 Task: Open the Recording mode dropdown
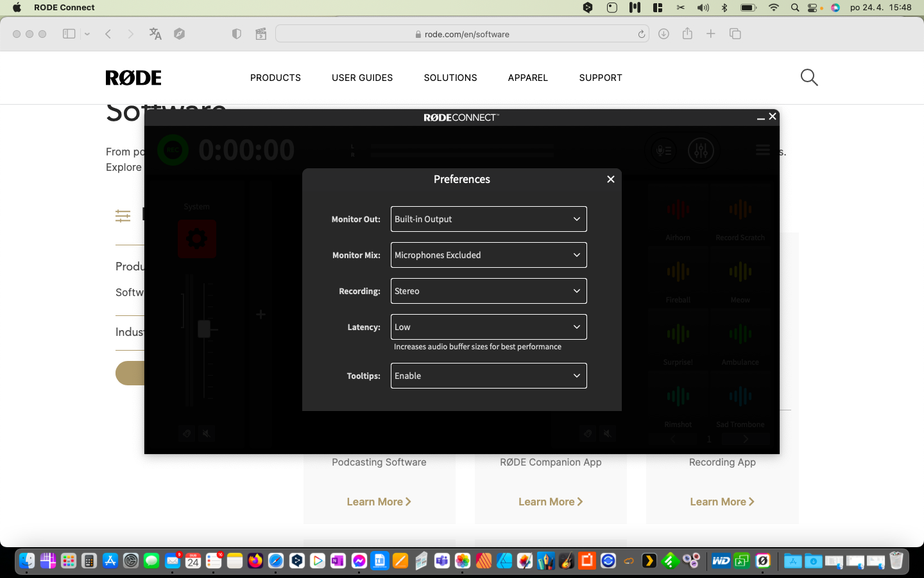[488, 291]
